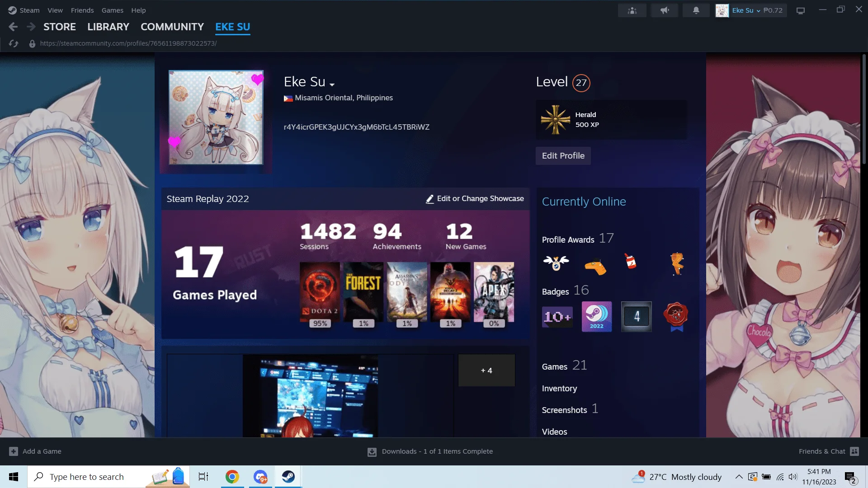Click the Herald badge icon

(x=556, y=120)
